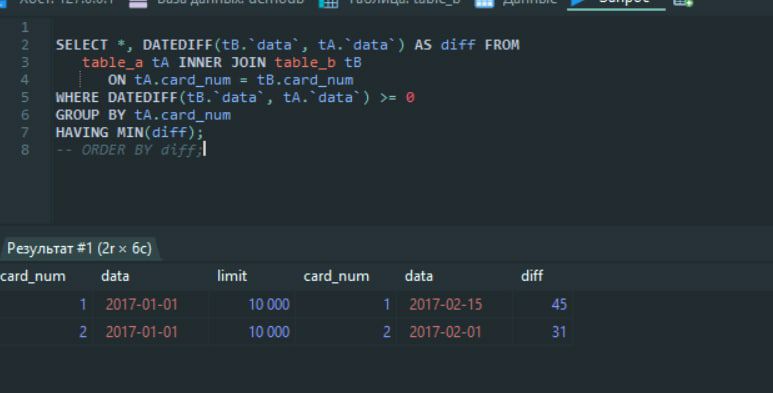This screenshot has height=393, width=773.
Task: Select cell with date 2017-02-15
Action: click(x=455, y=304)
